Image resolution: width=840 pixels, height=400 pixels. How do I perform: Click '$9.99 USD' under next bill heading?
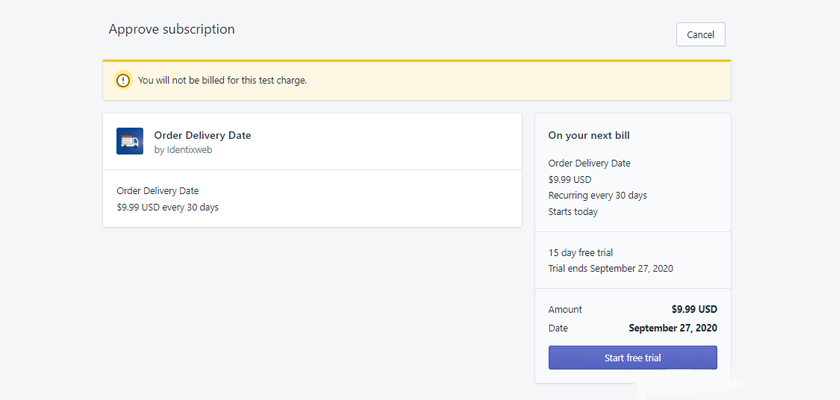(569, 179)
